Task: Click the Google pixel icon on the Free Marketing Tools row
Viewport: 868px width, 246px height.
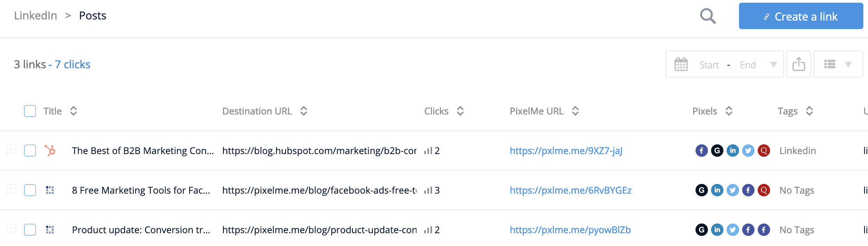Action: click(x=702, y=190)
